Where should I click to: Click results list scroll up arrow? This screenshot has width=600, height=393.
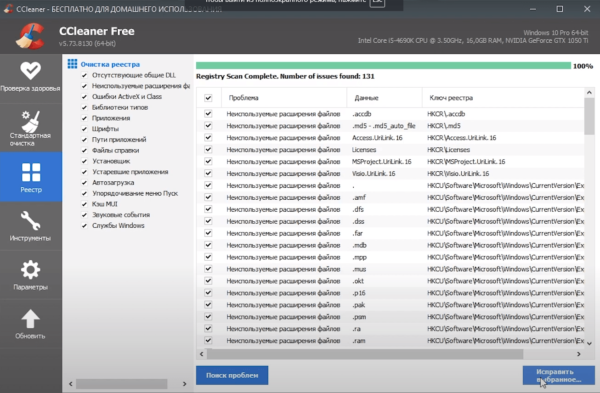589,93
